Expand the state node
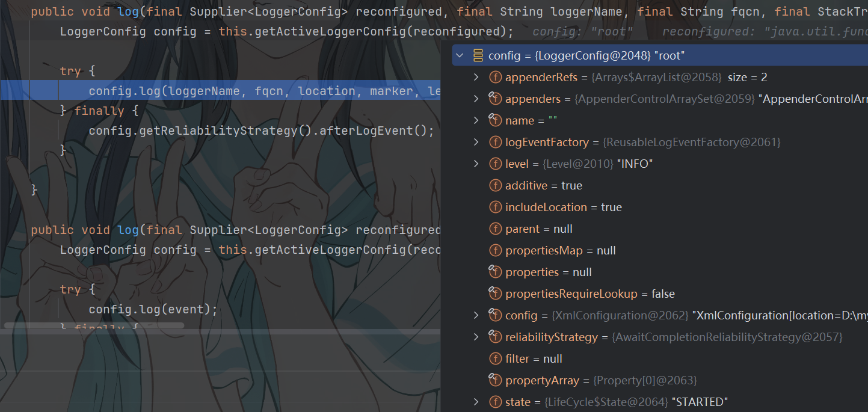 click(476, 402)
